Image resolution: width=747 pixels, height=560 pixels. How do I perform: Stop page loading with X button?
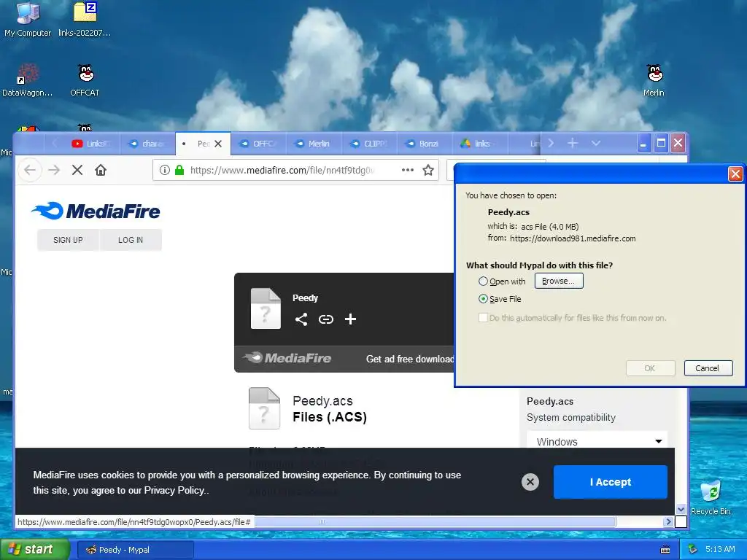point(77,170)
